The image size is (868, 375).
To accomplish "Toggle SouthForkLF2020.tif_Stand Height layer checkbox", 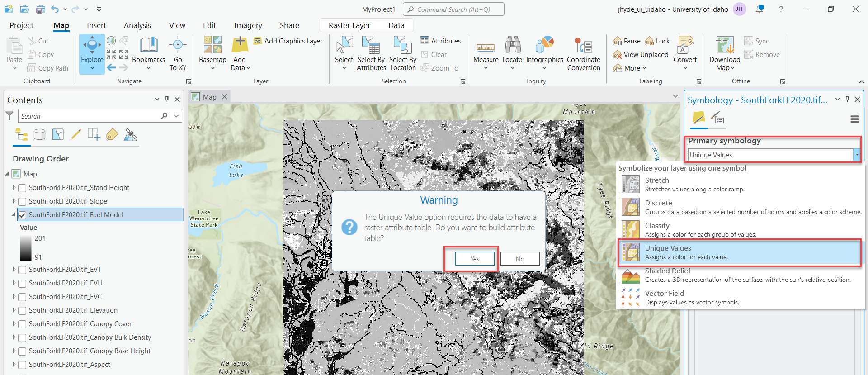I will click(x=22, y=188).
